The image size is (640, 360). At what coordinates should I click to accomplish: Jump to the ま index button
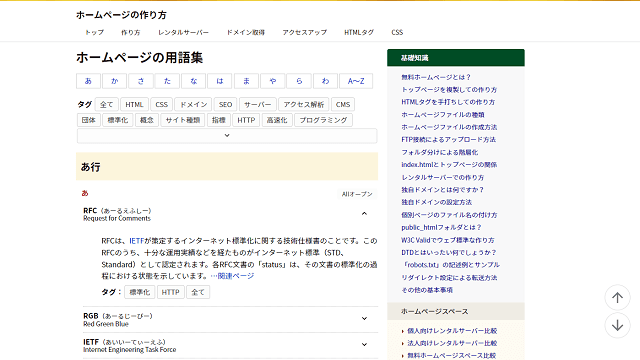(246, 81)
